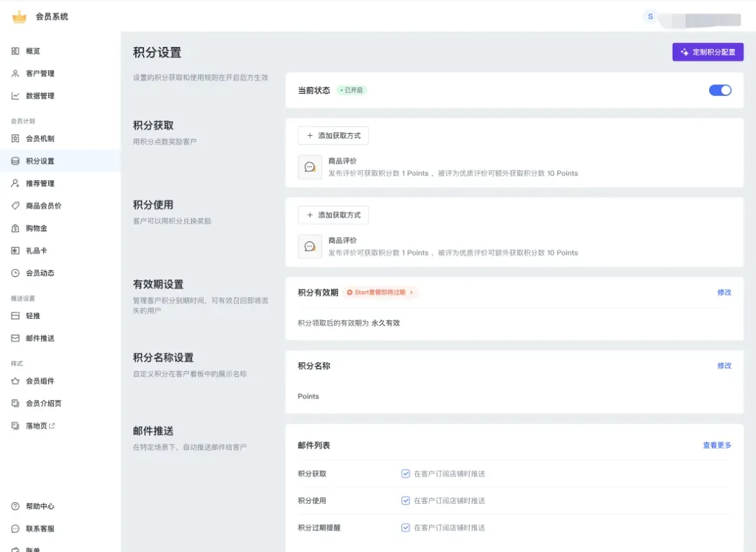Image resolution: width=756 pixels, height=552 pixels.
Task: Click the 查看更多 link in 邮件列表
Action: 716,445
